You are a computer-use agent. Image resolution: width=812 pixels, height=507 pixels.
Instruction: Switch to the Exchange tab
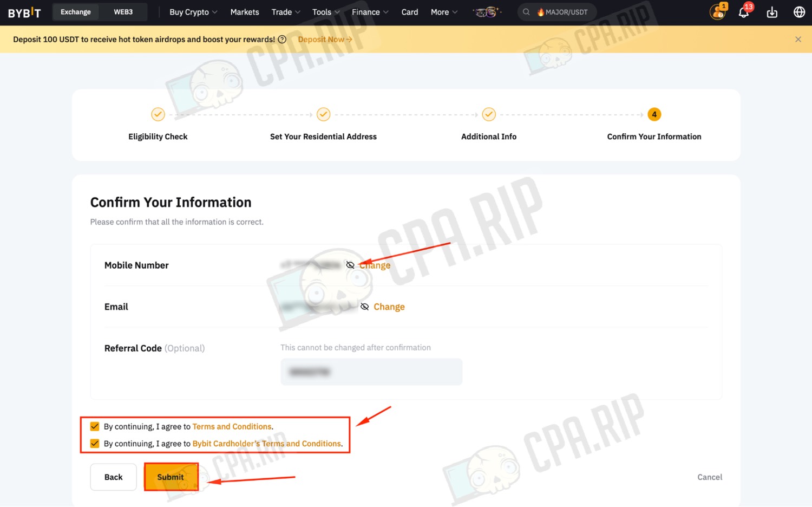[76, 12]
